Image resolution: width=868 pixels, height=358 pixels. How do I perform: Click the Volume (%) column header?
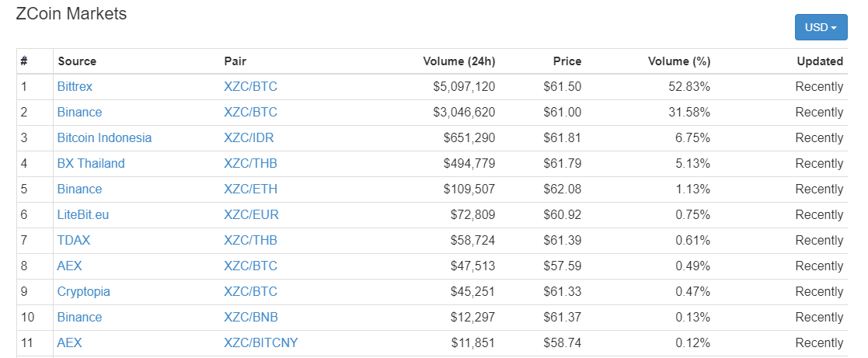coord(678,61)
